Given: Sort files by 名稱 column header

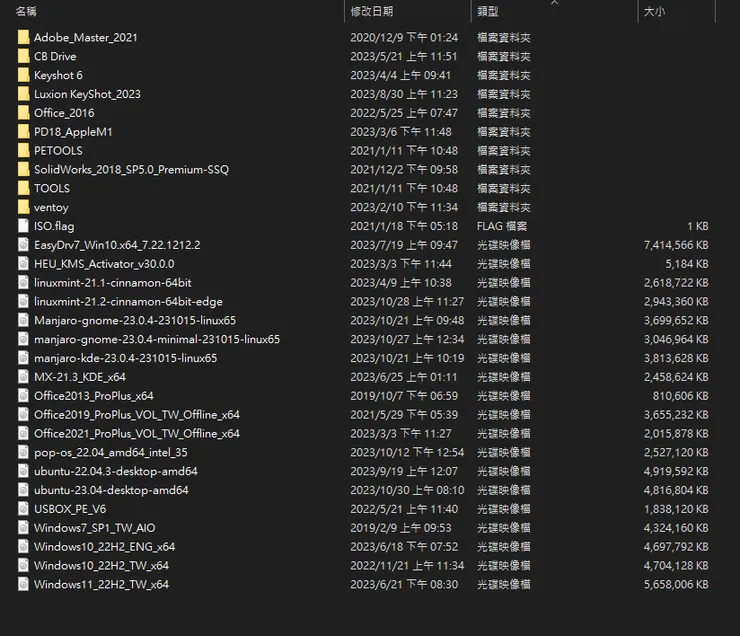Looking at the screenshot, I should pos(28,11).
